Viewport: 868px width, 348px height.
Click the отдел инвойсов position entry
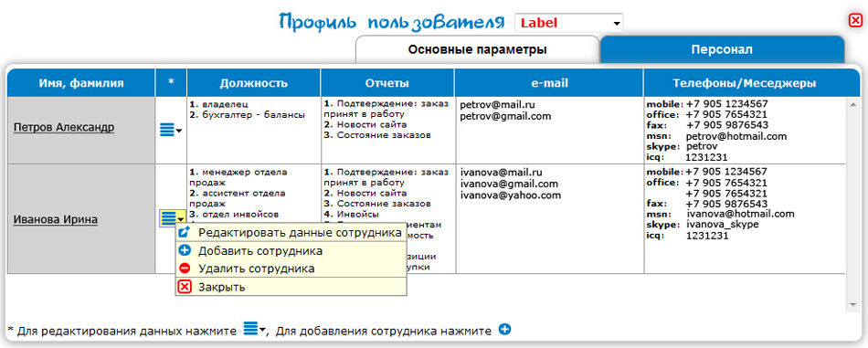point(234,214)
